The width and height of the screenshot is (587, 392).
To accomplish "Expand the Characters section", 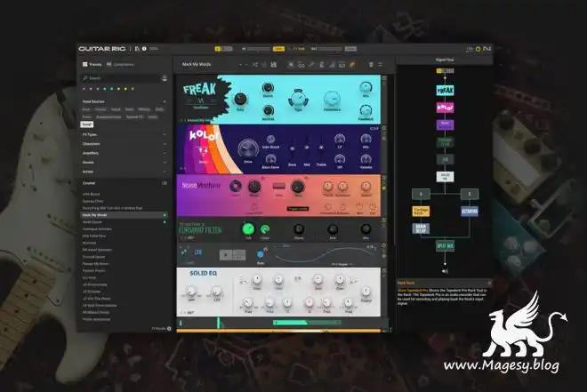I will point(164,144).
